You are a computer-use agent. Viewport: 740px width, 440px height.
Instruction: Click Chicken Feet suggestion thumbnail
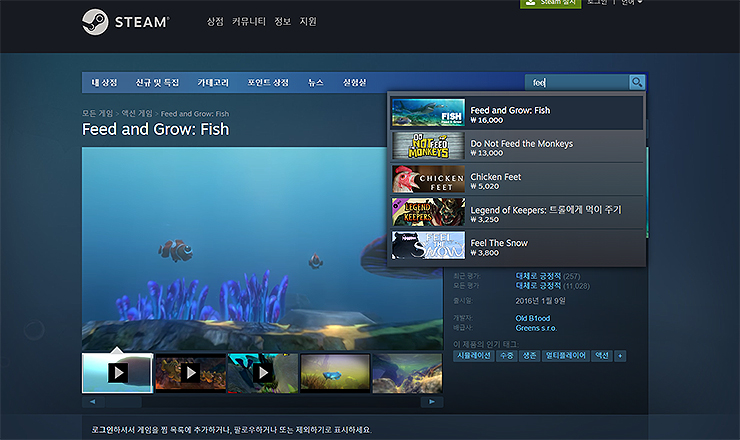click(429, 178)
